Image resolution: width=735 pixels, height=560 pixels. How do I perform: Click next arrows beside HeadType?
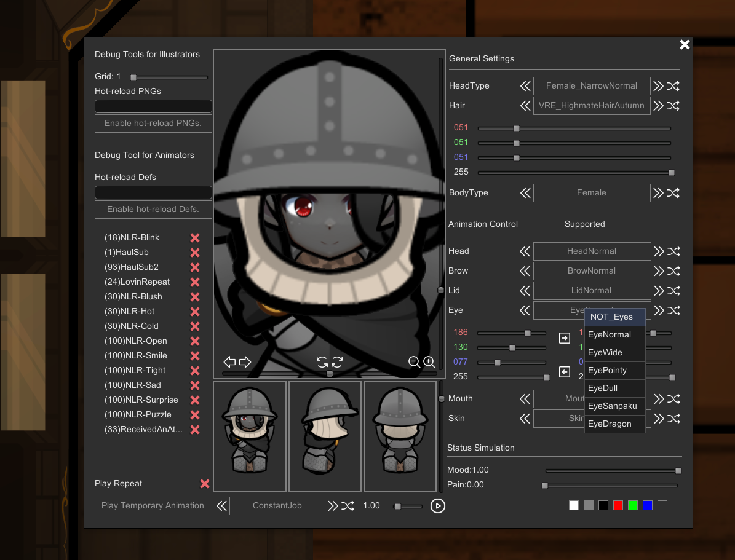point(659,86)
